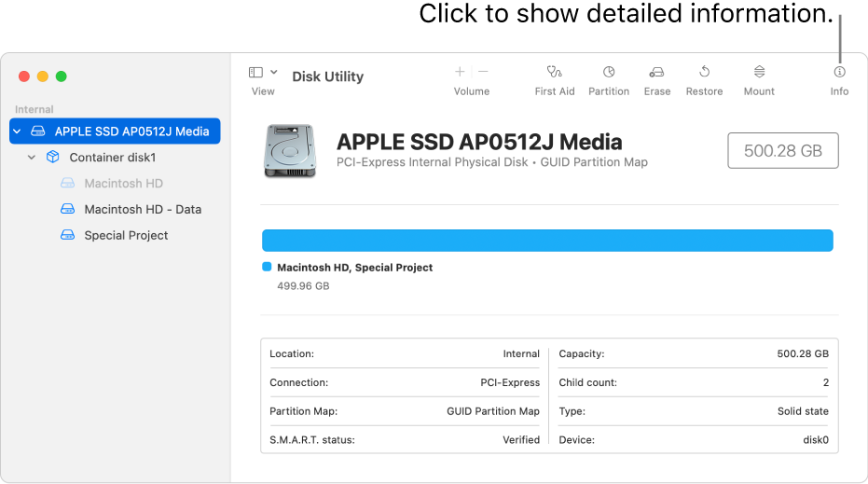Image resolution: width=868 pixels, height=484 pixels.
Task: Run First Aid on the disk
Action: [554, 72]
